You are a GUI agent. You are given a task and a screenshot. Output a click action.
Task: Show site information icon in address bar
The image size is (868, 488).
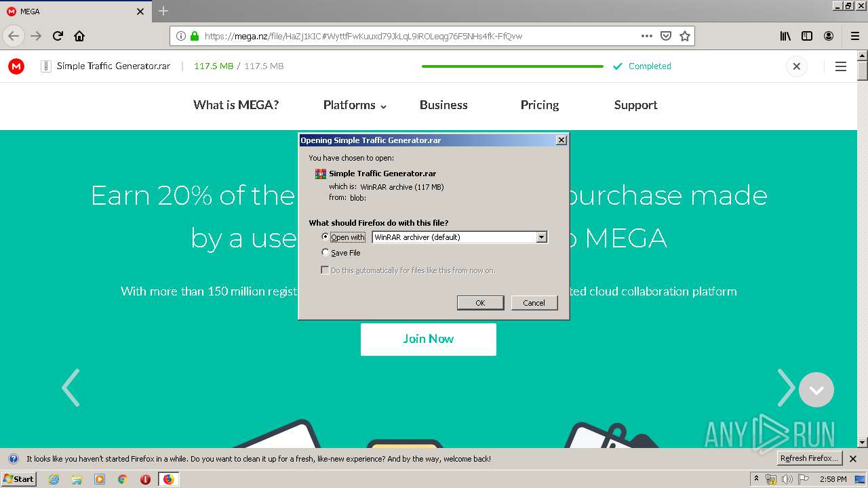181,36
